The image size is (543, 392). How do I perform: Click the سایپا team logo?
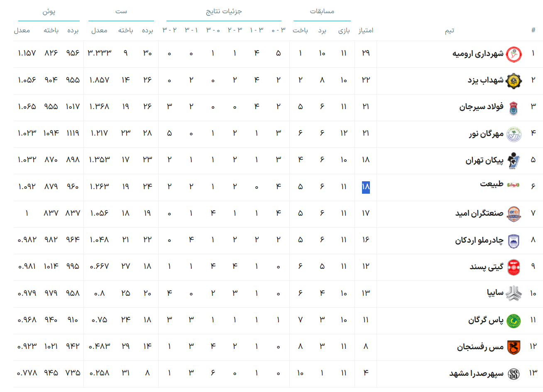click(x=514, y=294)
